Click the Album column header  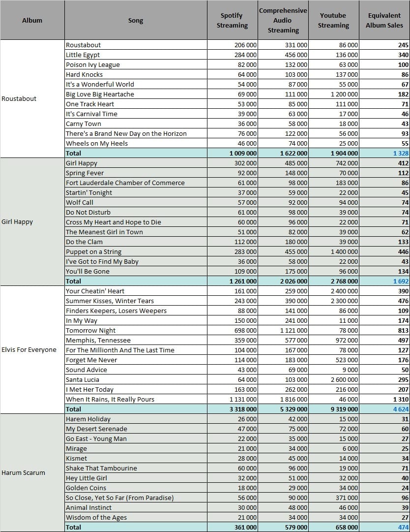(32, 20)
